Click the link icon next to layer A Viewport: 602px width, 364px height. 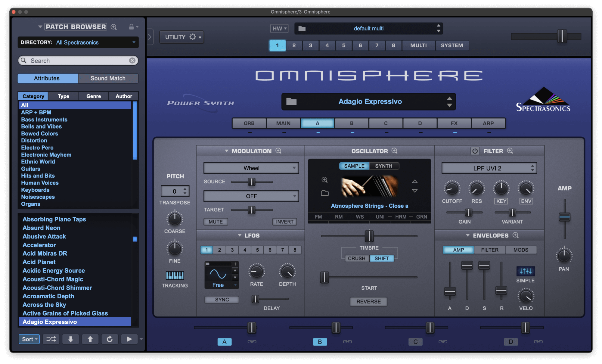tap(252, 341)
